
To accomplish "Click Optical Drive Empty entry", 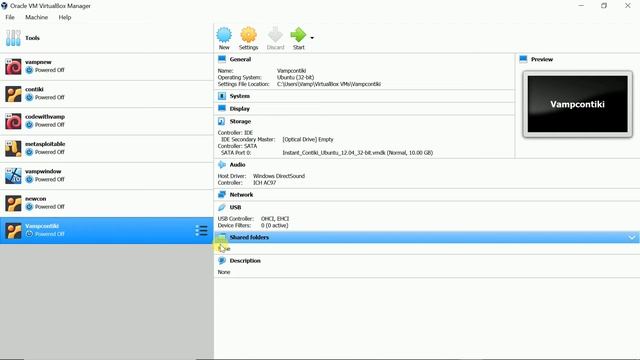I will tap(308, 139).
